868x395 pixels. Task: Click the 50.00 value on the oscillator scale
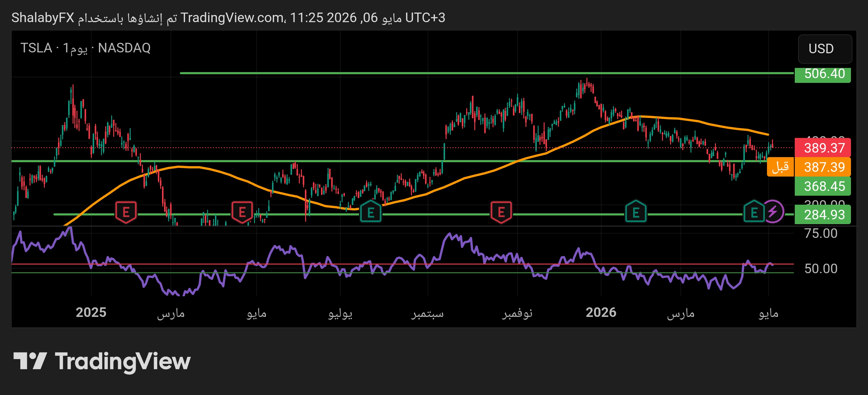tap(820, 268)
